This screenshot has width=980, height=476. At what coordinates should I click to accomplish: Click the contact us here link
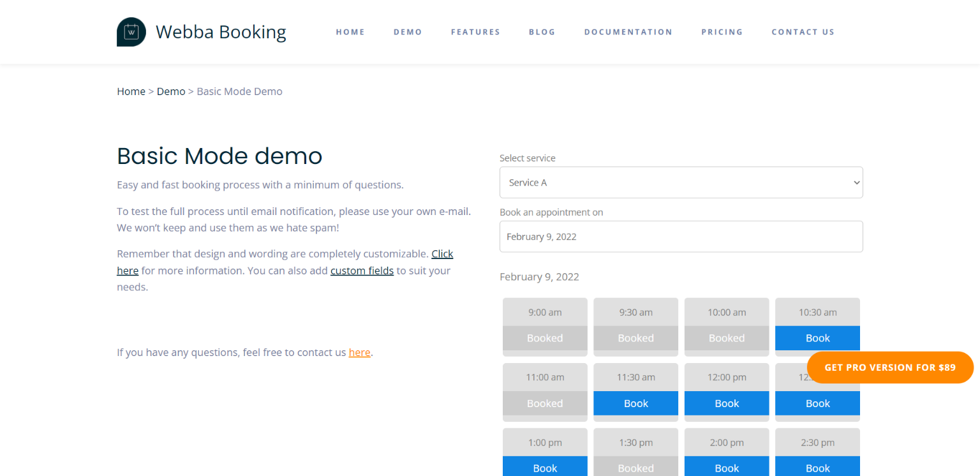tap(359, 352)
